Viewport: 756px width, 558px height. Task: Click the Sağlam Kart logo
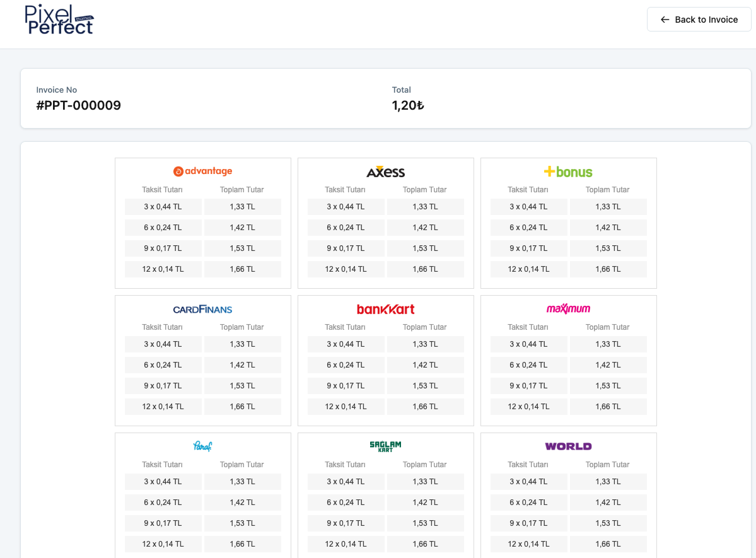point(385,446)
